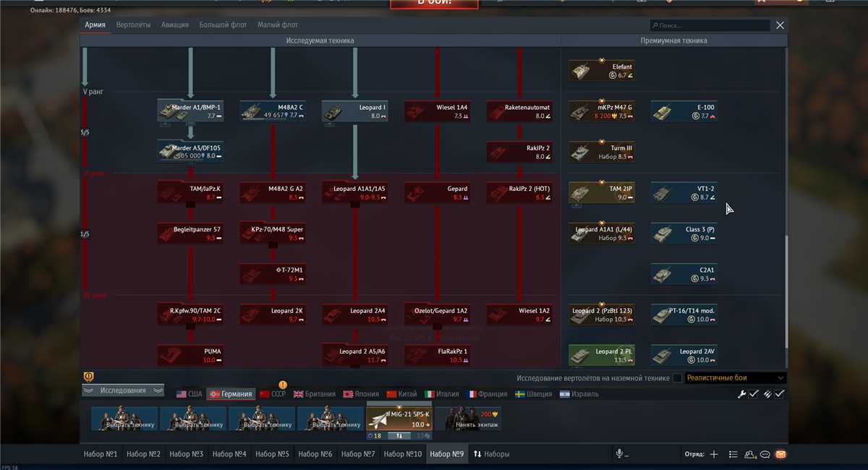Screen dimensions: 868x470
Task: Select the Leopard A1A1/1A5 group card
Action: click(355, 192)
